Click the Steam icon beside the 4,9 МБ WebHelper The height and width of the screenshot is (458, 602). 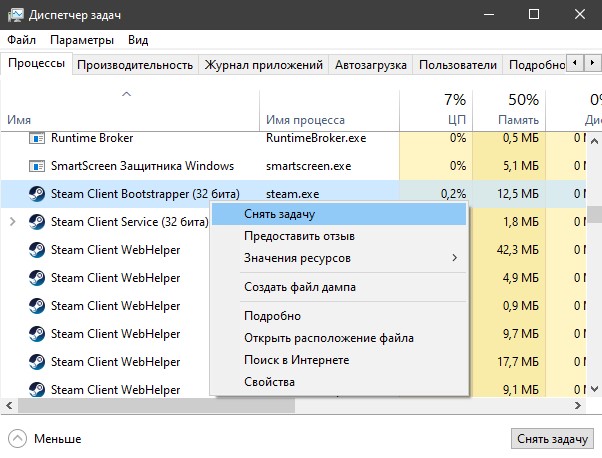click(37, 278)
